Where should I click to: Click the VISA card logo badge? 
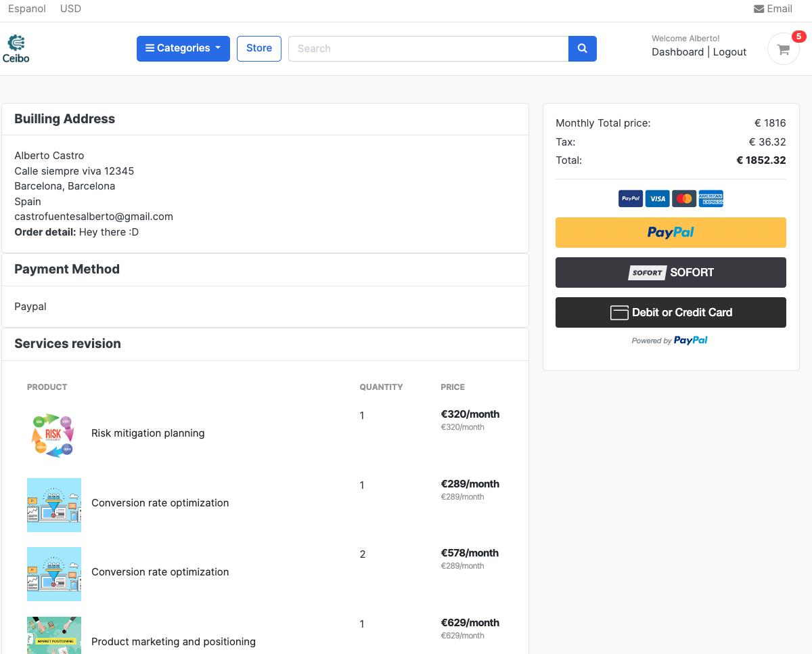tap(657, 198)
